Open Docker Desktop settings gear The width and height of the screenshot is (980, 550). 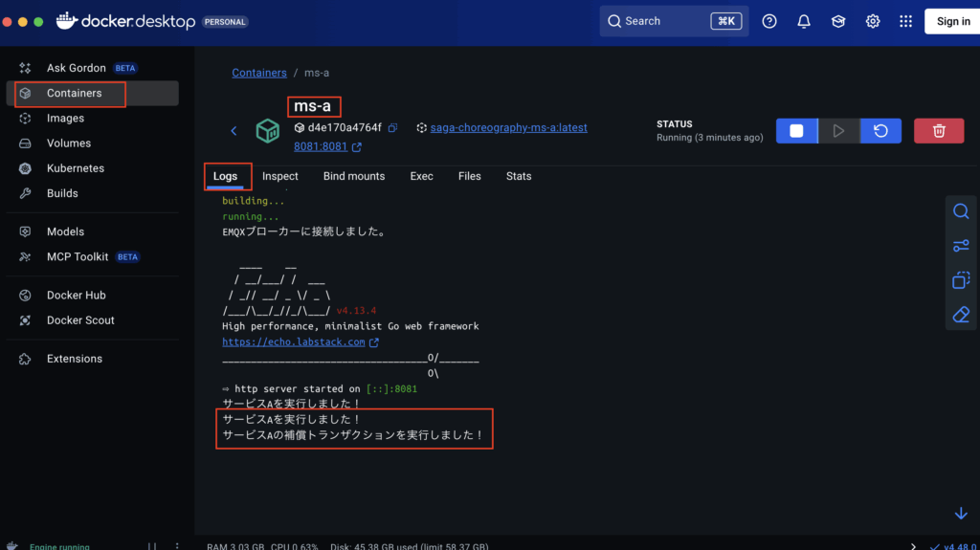coord(873,21)
